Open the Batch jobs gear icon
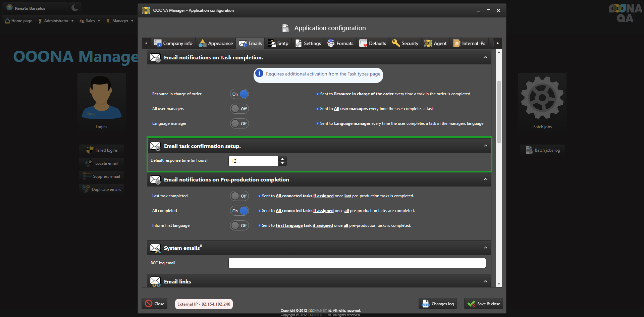The width and height of the screenshot is (644, 317). pos(542,98)
